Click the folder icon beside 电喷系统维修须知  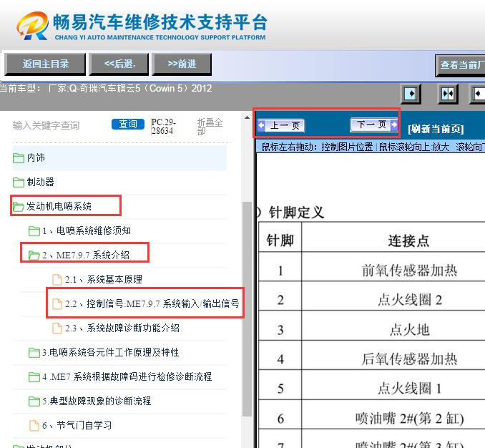tap(34, 231)
